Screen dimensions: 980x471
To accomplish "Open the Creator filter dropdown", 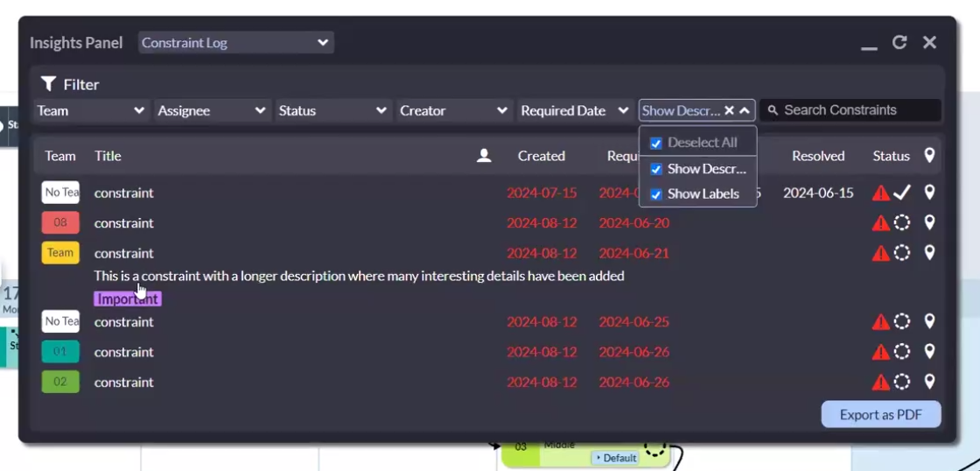I will tap(455, 110).
